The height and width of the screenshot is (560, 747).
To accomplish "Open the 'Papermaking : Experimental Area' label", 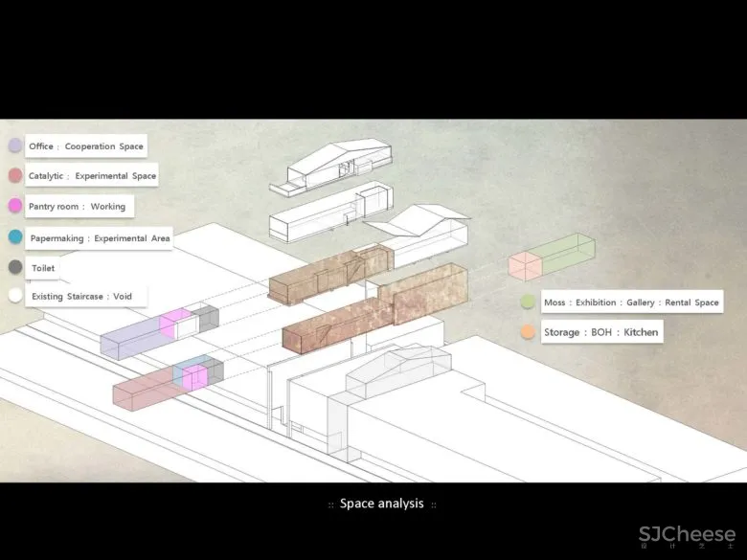I will 100,237.
